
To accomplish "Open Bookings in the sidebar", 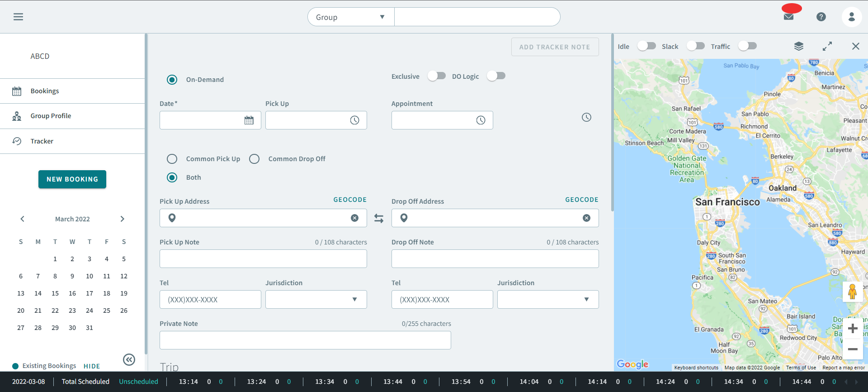I will pyautogui.click(x=72, y=91).
